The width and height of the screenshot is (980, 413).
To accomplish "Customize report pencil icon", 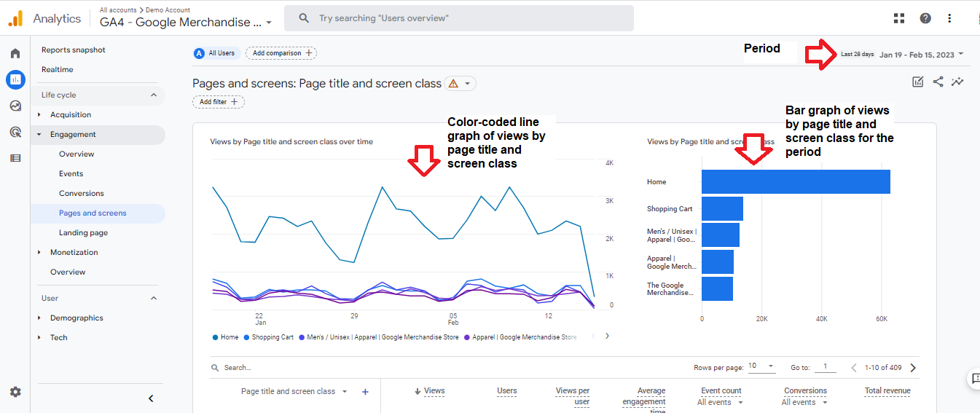I will pos(918,82).
